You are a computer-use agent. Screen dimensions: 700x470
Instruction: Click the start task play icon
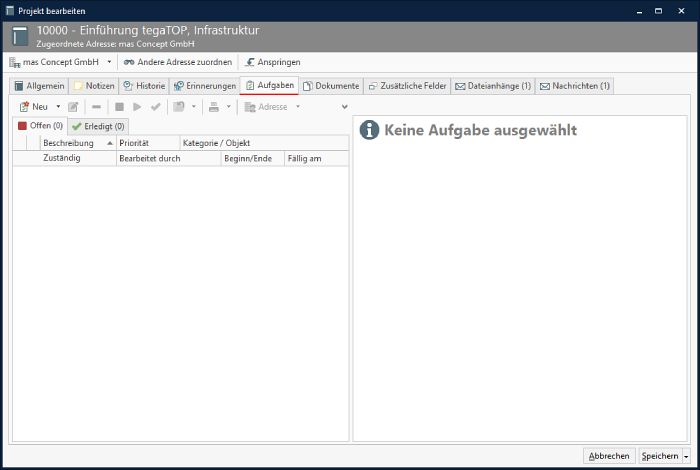(x=137, y=107)
